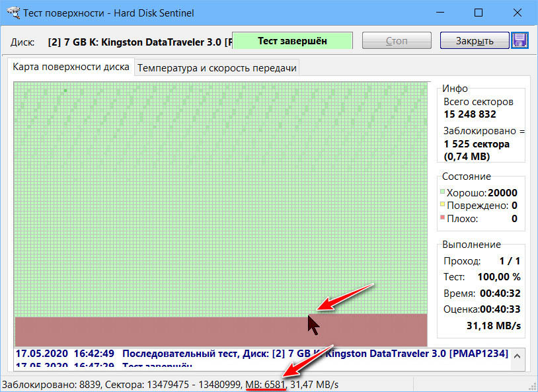Click the green Хорошо legend swatch
538x392 pixels.
[443, 192]
